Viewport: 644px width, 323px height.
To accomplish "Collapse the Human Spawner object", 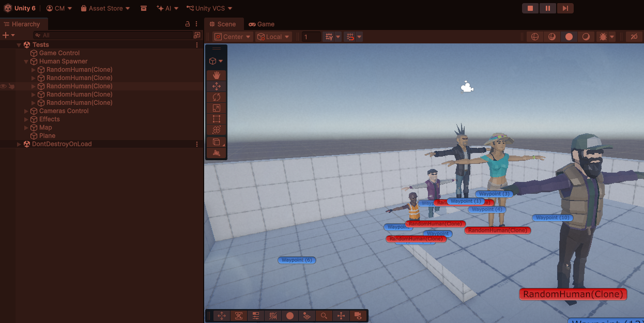I will point(26,61).
